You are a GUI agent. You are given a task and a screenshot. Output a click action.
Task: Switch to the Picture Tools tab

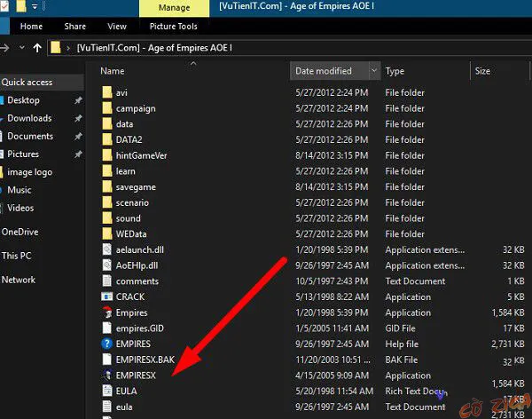point(174,27)
